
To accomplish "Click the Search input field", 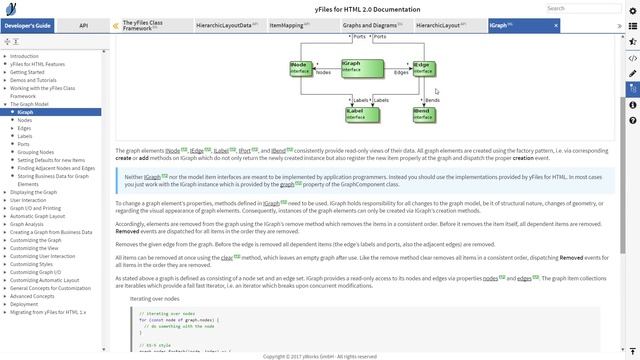I will (x=583, y=9).
